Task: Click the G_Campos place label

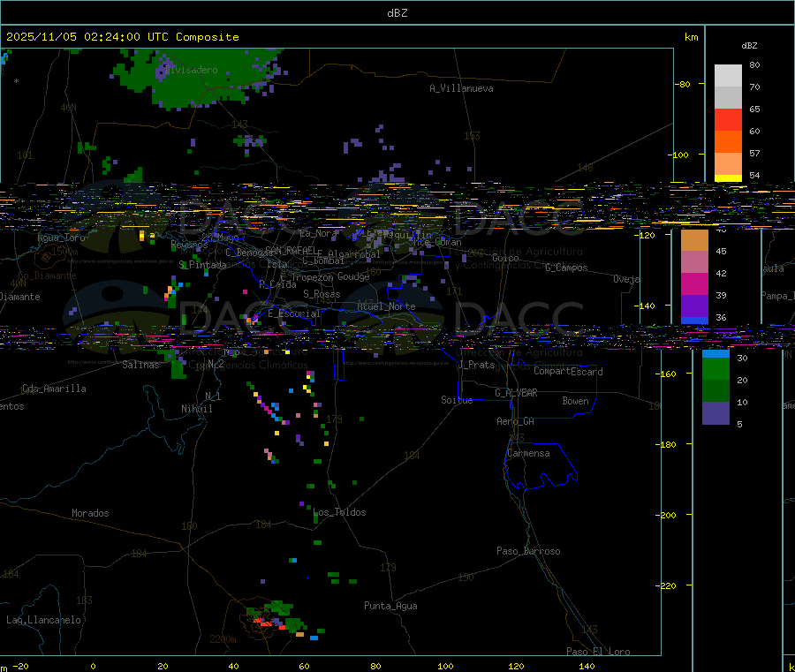Action: tap(566, 268)
